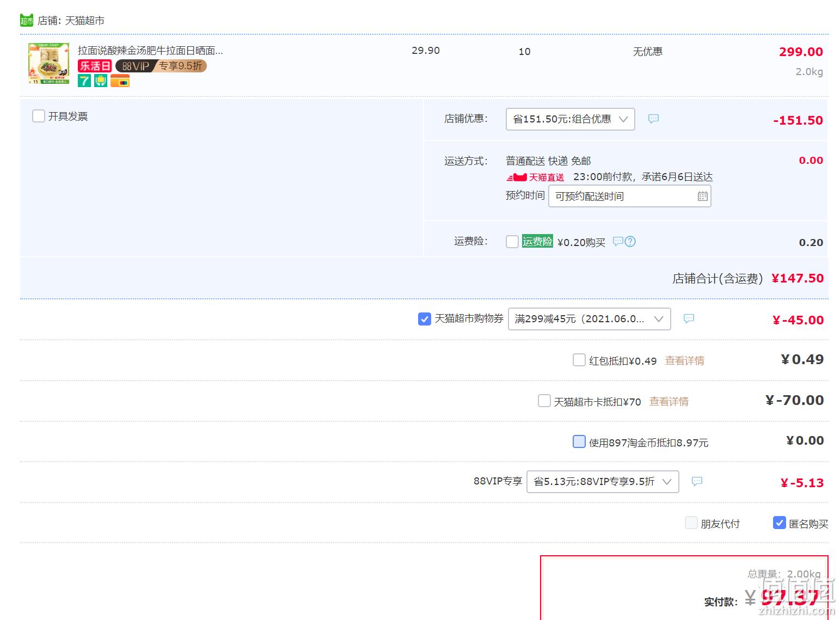
Task: Click the 2.0kg item weight text
Action: 810,72
